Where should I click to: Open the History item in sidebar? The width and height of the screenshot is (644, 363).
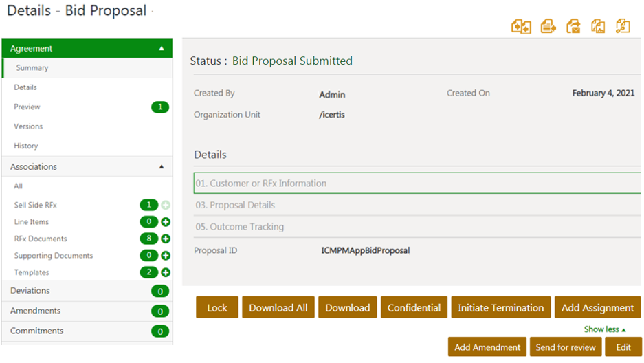(26, 146)
